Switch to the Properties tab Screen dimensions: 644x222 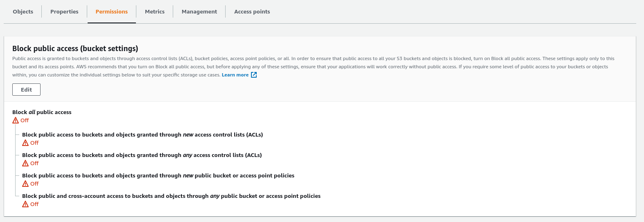64,11
